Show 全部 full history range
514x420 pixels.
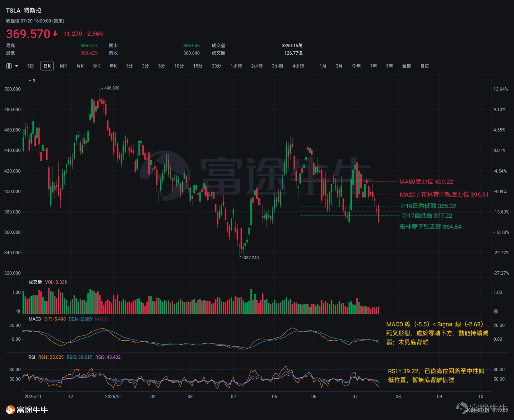point(407,66)
